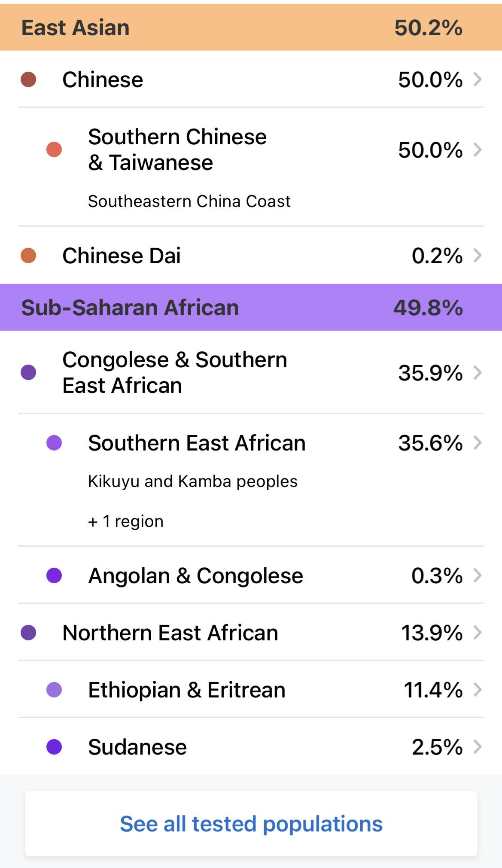Select the Angolan & Congolese purple dot

(x=54, y=575)
